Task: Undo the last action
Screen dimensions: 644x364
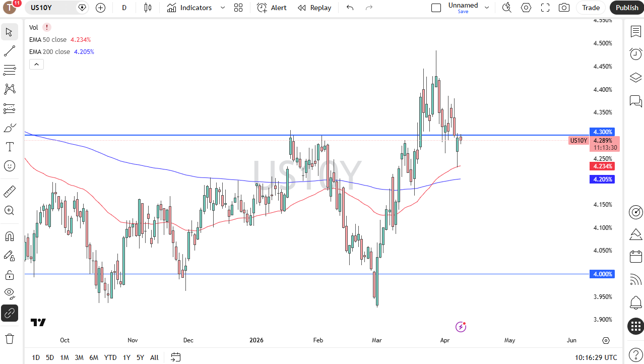Action: [350, 8]
